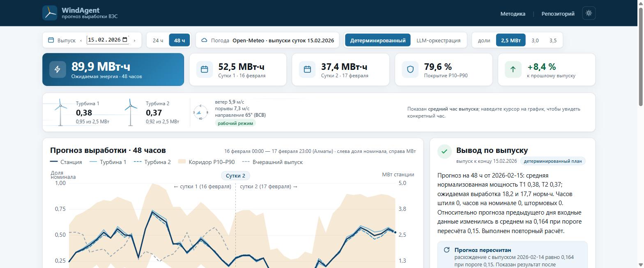Click the shield icon for Покрытие P10–P90
644x268 pixels.
tap(410, 69)
